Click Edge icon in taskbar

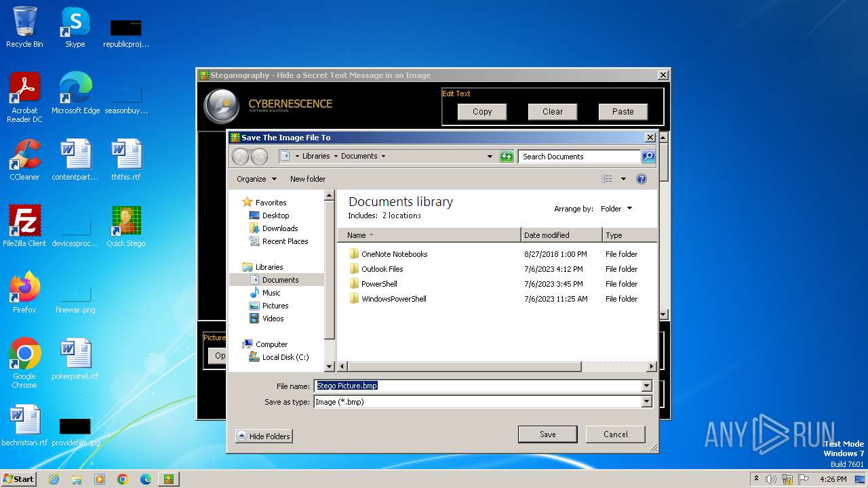[x=146, y=479]
